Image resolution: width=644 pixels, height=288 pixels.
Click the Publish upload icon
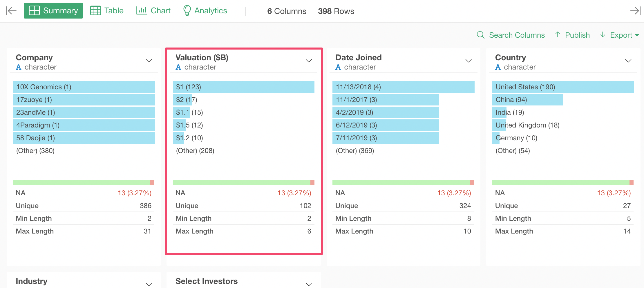pos(557,35)
